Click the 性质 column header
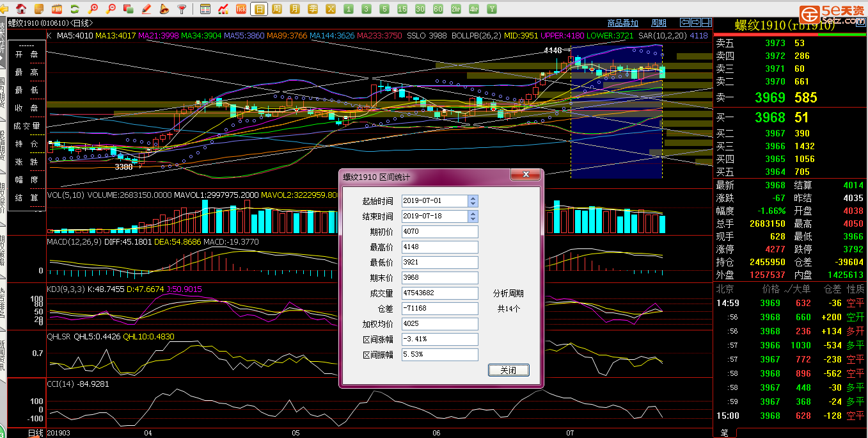The width and height of the screenshot is (868, 438). [856, 289]
